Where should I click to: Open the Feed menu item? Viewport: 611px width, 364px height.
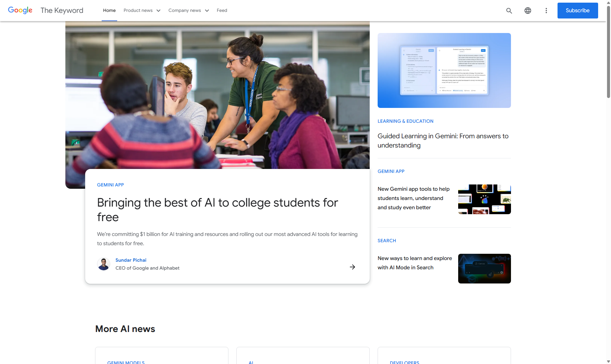tap(222, 11)
